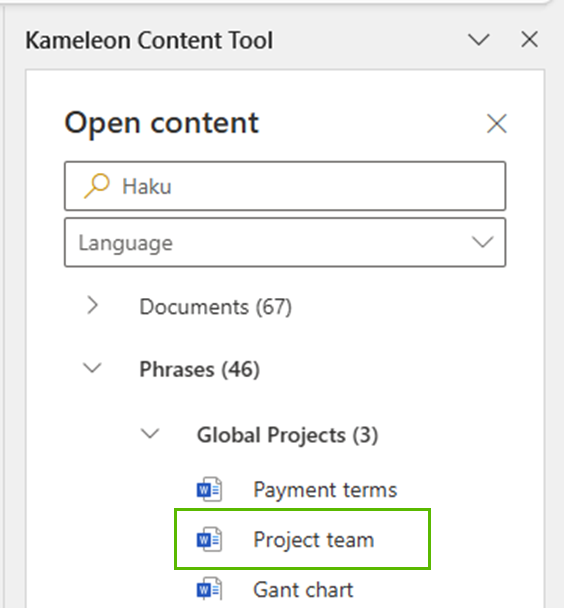564x608 pixels.
Task: Click the Kameleon Content Tool pane title
Action: [149, 40]
